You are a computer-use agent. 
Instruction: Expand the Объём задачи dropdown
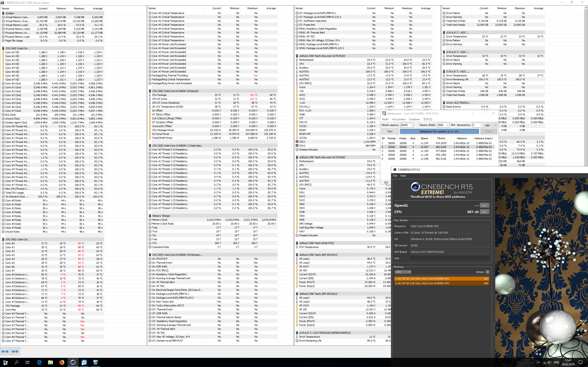412,125
